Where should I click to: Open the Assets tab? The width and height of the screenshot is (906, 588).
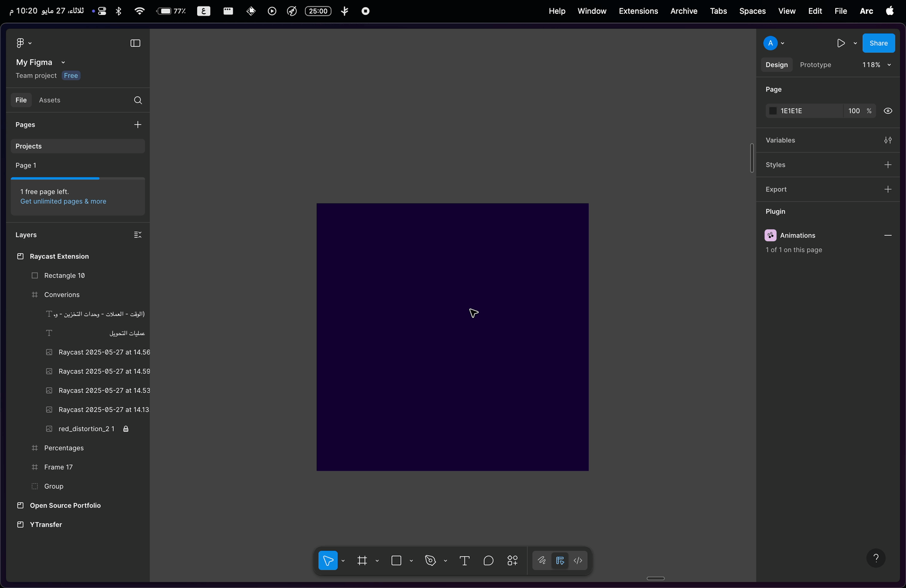(49, 100)
